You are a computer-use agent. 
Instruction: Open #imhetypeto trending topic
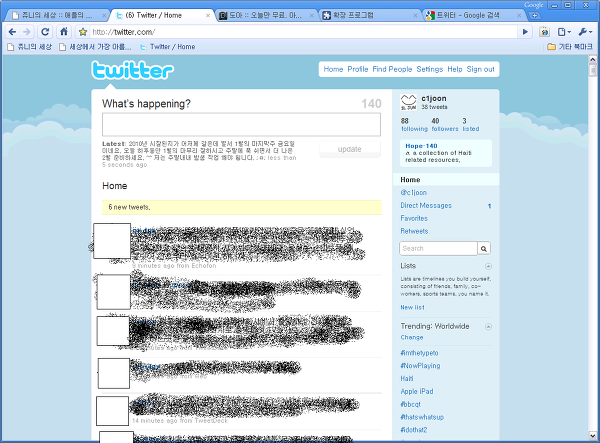coord(419,353)
